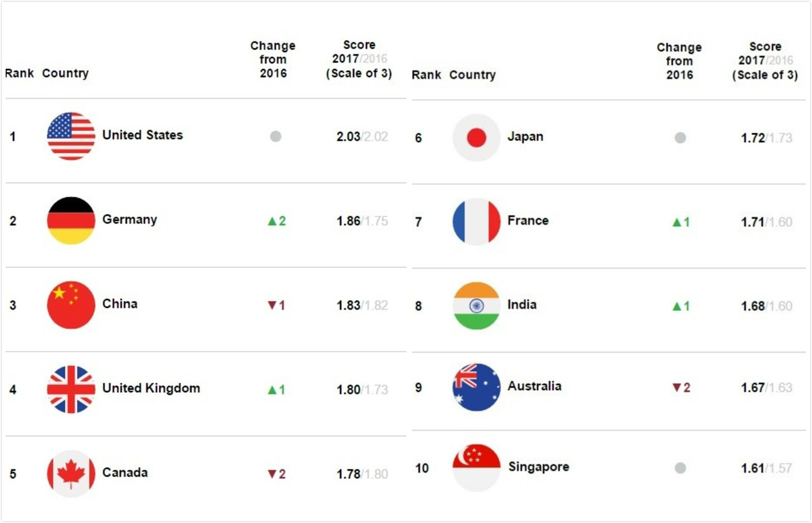The height and width of the screenshot is (523, 812).
Task: Select the China flag icon
Action: [71, 305]
